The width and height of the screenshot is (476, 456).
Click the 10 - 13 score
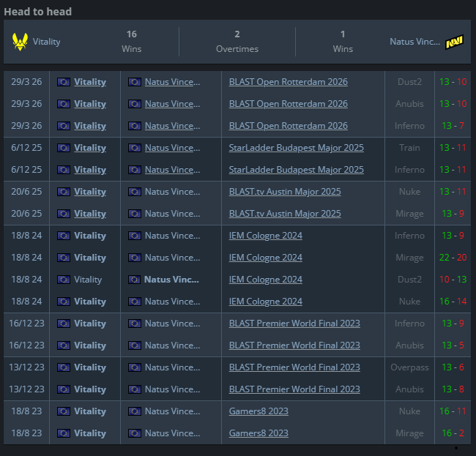[453, 280]
